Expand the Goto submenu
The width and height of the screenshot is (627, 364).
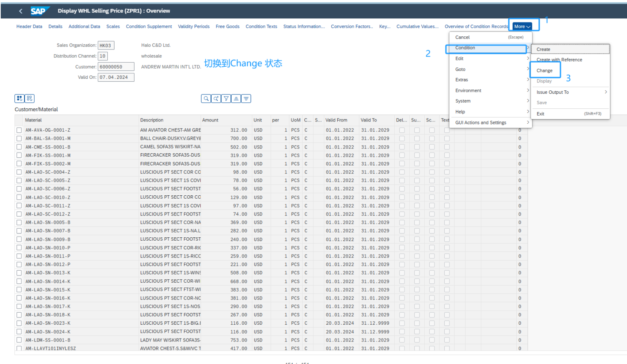(x=460, y=69)
